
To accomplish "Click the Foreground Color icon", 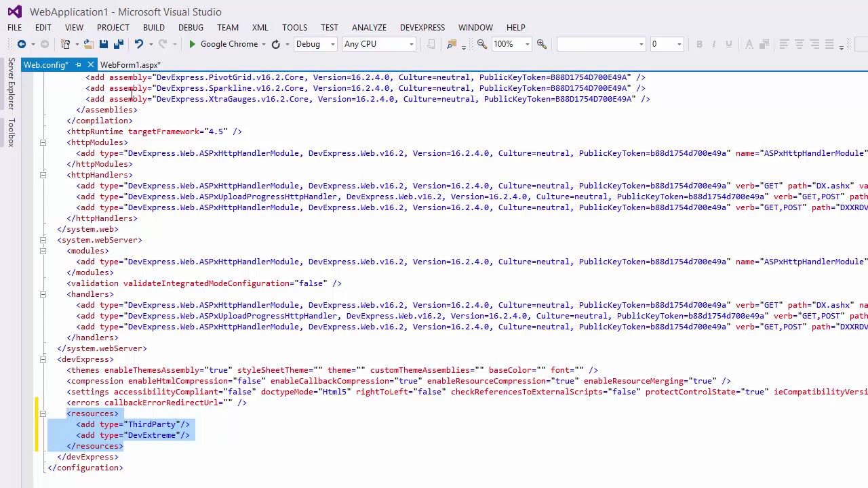I will pos(749,44).
